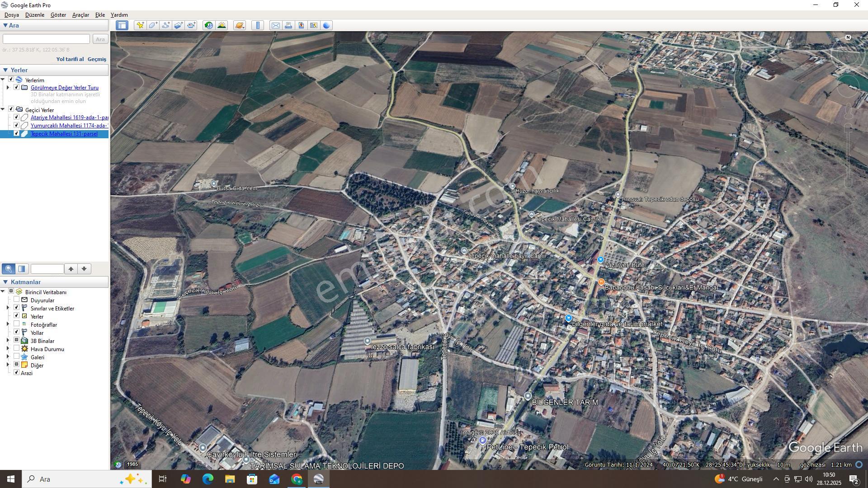Select the add polygon tool
The height and width of the screenshot is (488, 868).
point(153,25)
